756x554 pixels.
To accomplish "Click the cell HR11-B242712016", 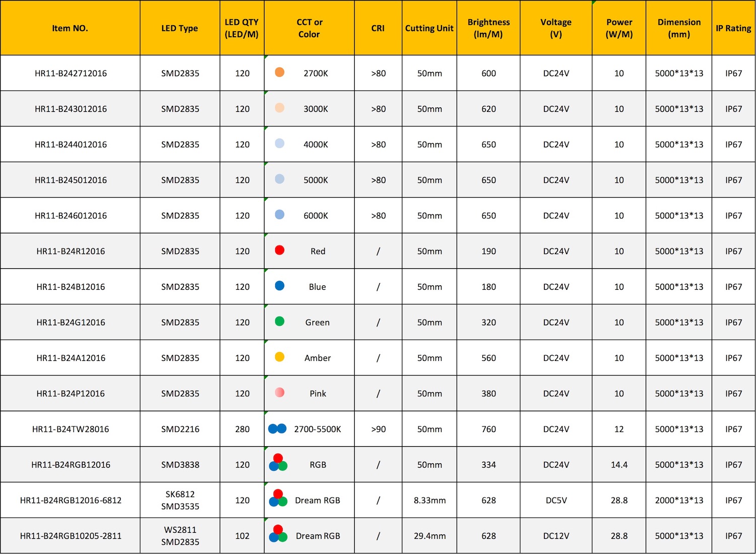I will (70, 73).
